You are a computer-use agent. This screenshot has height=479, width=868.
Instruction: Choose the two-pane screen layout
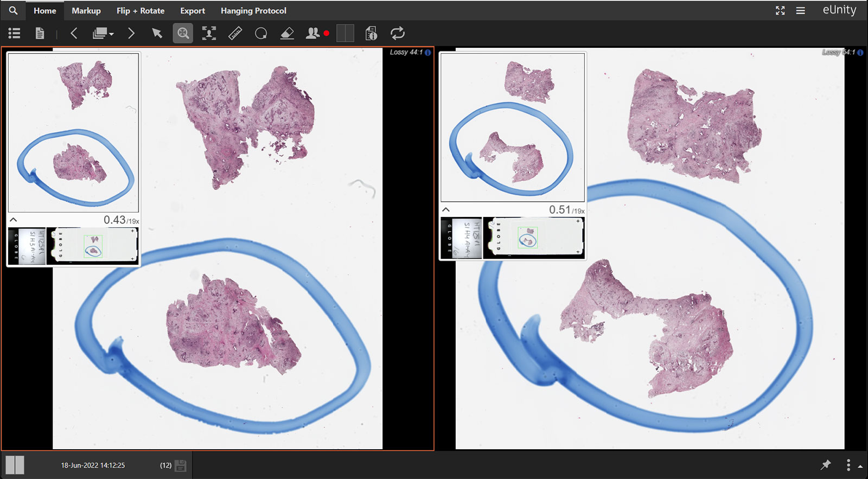(x=345, y=34)
